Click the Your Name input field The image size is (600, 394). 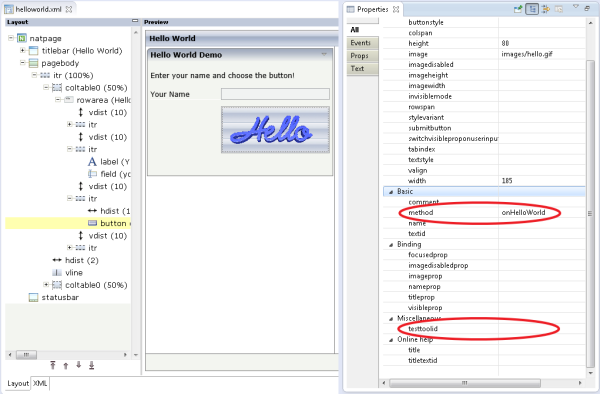(x=275, y=94)
